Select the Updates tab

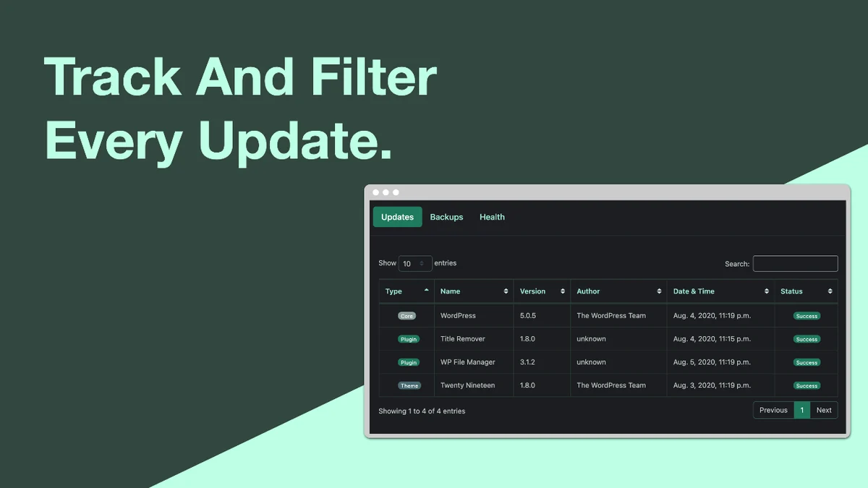397,217
